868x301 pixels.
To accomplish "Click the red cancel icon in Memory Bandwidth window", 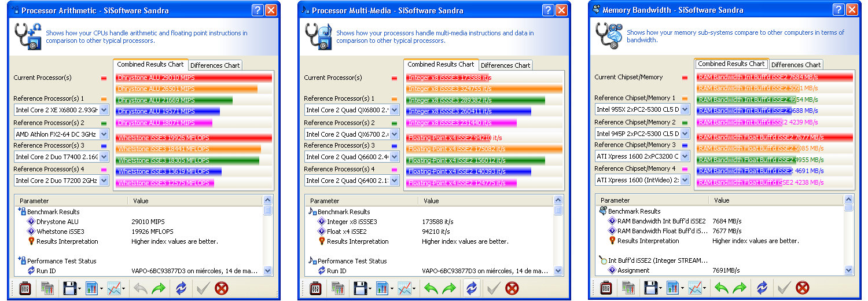I will tap(803, 288).
